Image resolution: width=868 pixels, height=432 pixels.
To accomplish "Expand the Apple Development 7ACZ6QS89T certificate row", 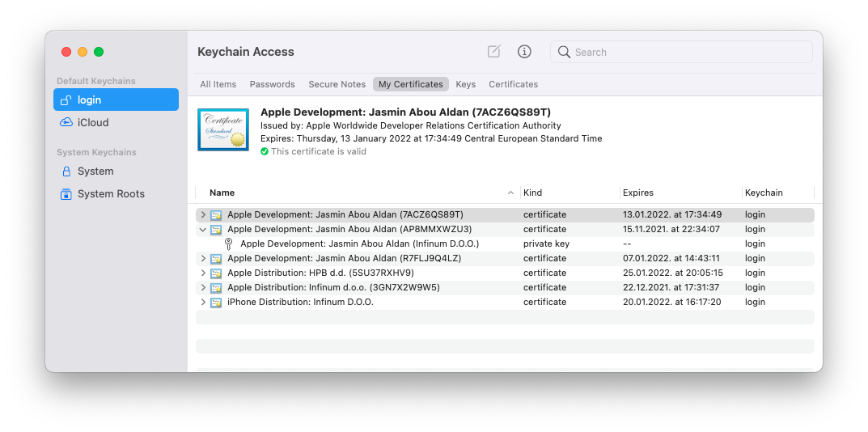I will (x=203, y=215).
